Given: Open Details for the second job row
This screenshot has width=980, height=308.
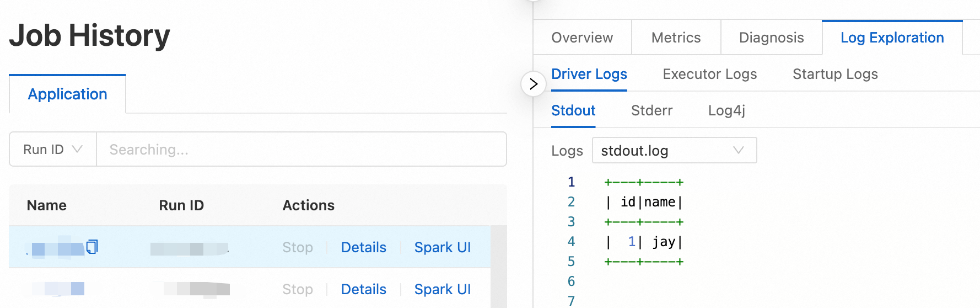Looking at the screenshot, I should click(363, 289).
